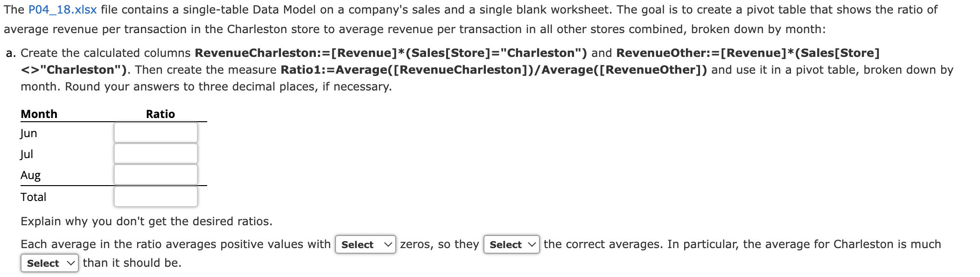Click the Month column header
The width and height of the screenshot is (980, 277).
click(39, 114)
